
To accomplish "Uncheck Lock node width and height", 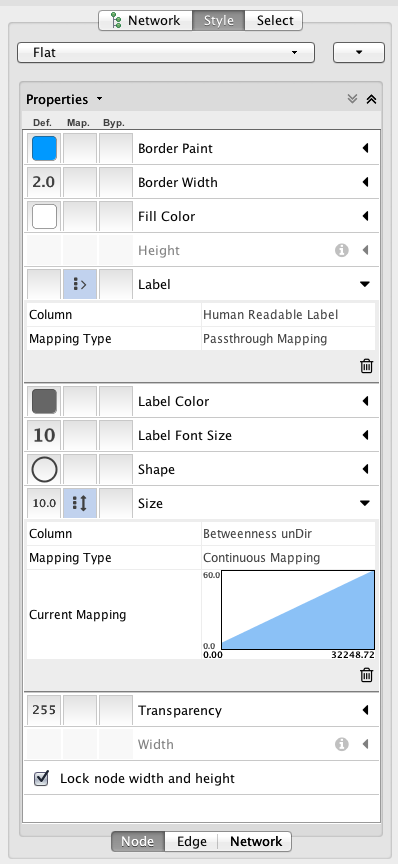I will click(x=41, y=779).
